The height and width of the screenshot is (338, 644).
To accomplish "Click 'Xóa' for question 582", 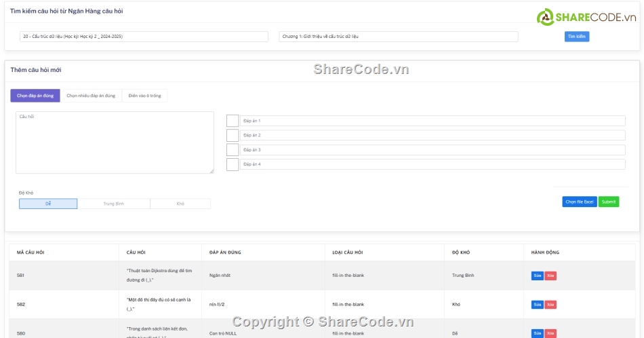I will (x=550, y=305).
